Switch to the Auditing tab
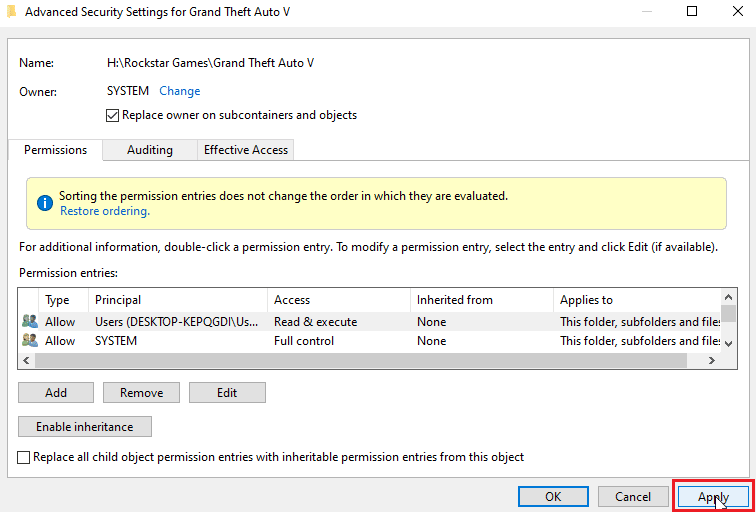 149,150
